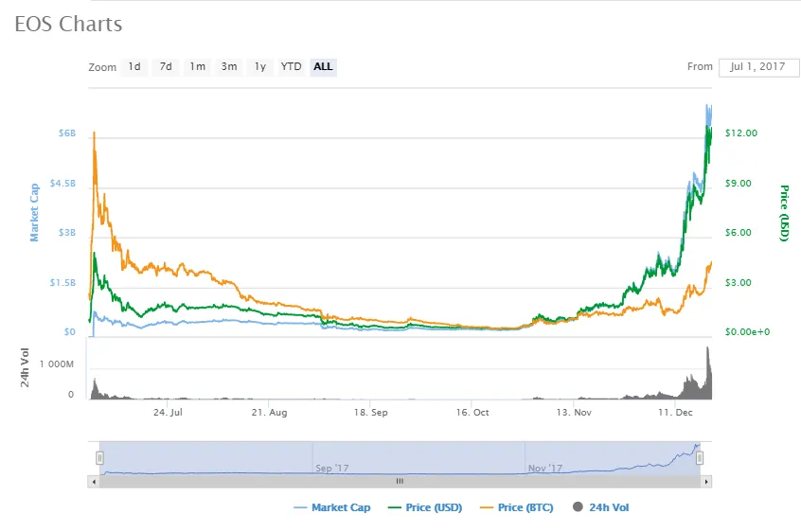Click the 18. Sep date axis label

point(371,413)
